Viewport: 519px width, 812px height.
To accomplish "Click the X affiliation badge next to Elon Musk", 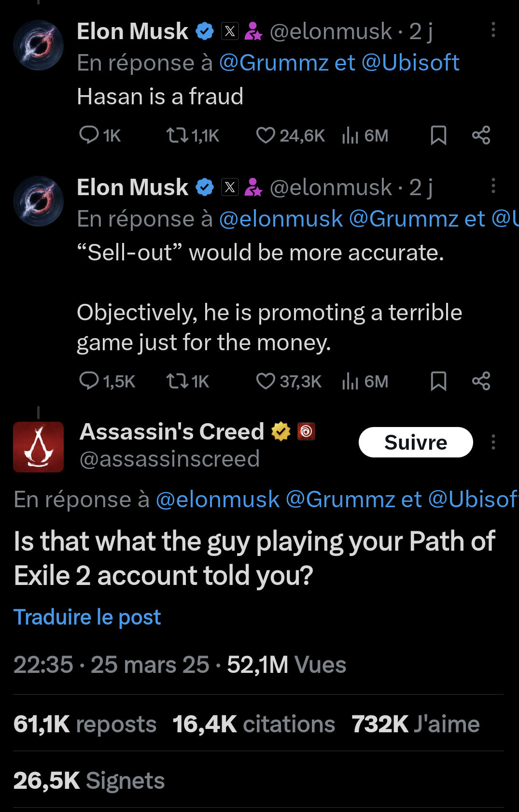I will (231, 31).
